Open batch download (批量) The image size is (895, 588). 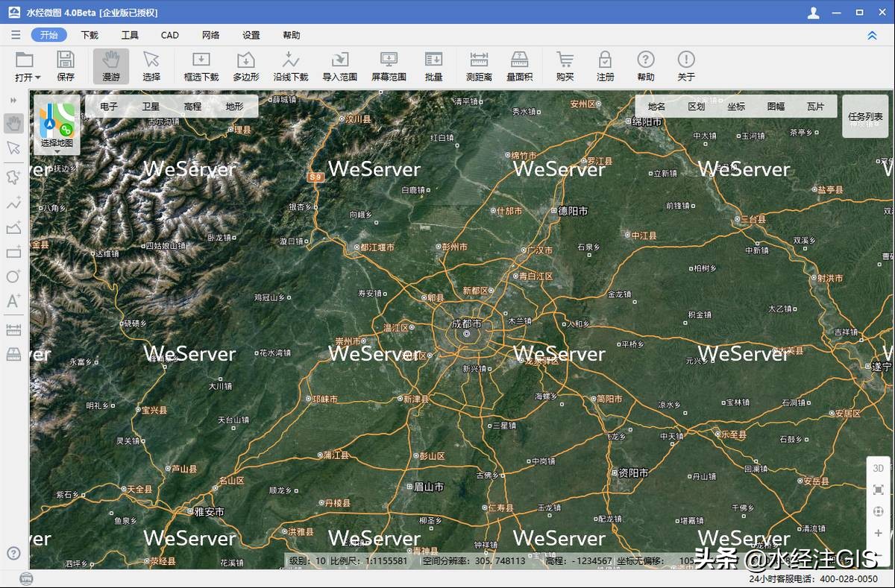[x=434, y=66]
